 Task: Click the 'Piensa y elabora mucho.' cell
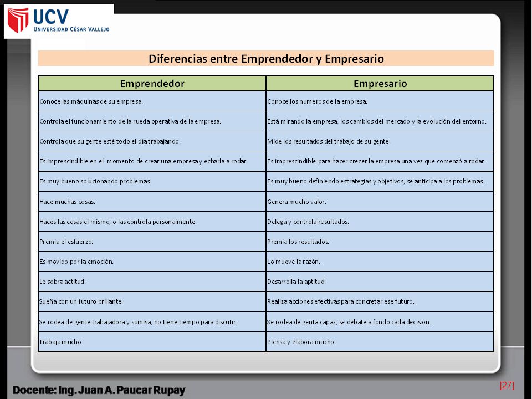click(x=380, y=342)
